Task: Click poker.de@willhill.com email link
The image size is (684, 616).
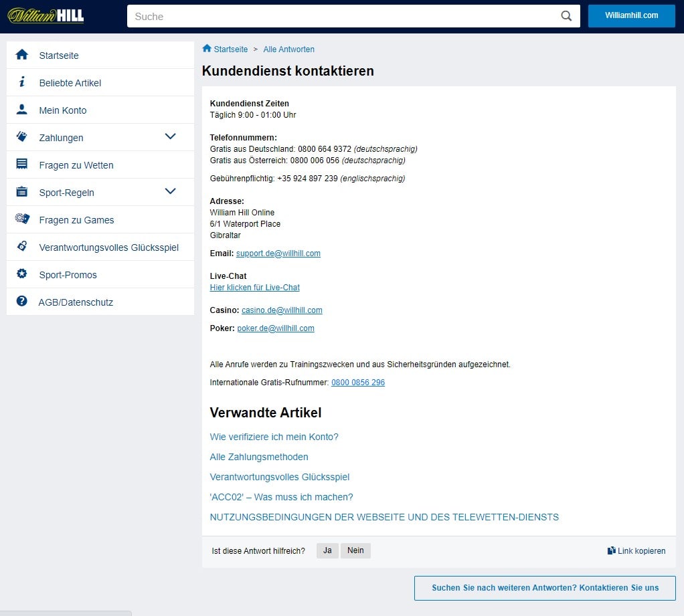Action: [276, 328]
